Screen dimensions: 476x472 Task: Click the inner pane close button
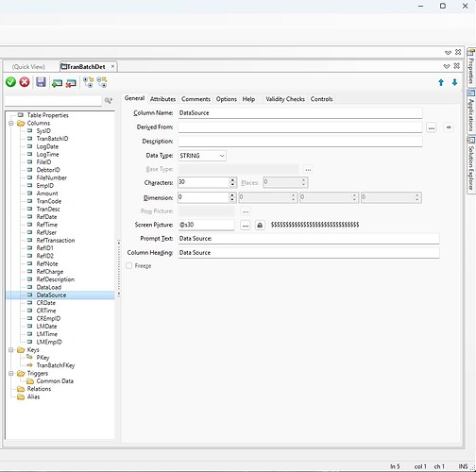point(457,66)
